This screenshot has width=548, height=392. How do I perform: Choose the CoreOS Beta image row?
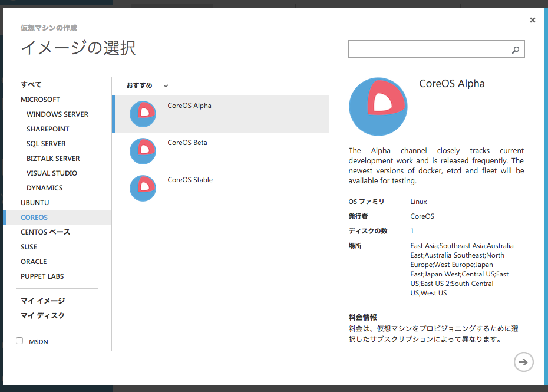coord(220,151)
